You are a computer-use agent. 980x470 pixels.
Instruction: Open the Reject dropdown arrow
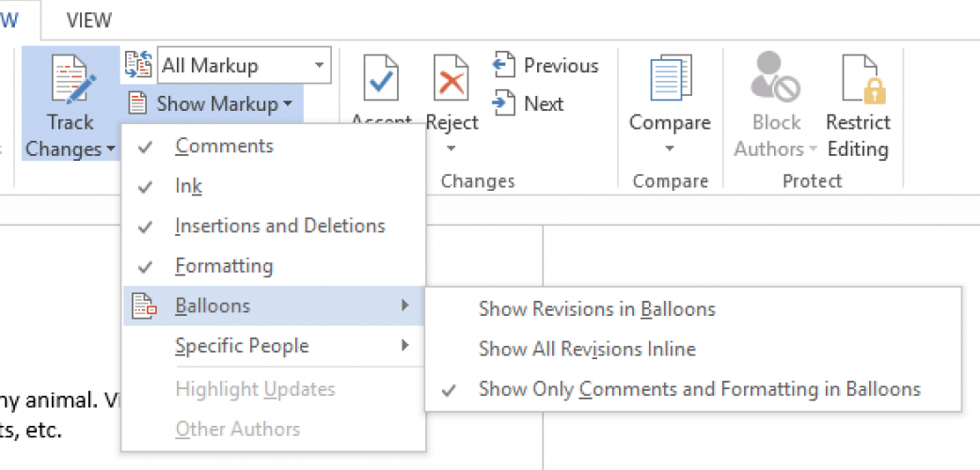point(451,149)
